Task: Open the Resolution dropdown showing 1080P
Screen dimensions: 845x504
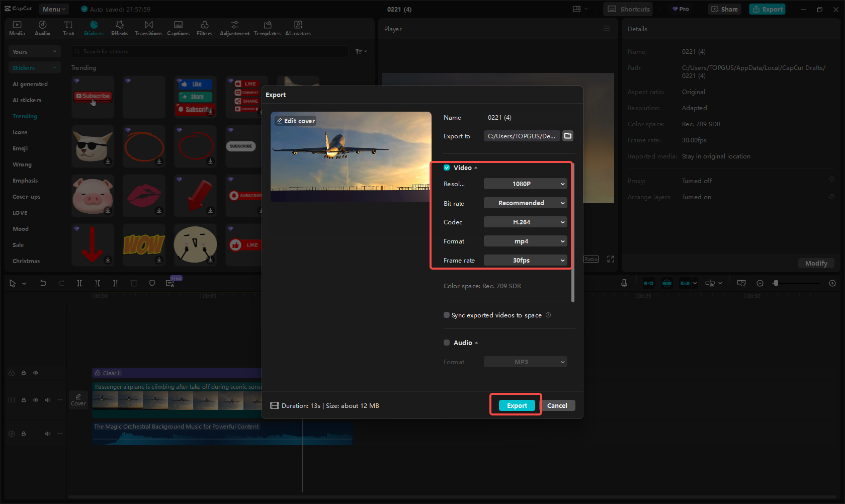Action: pos(525,184)
